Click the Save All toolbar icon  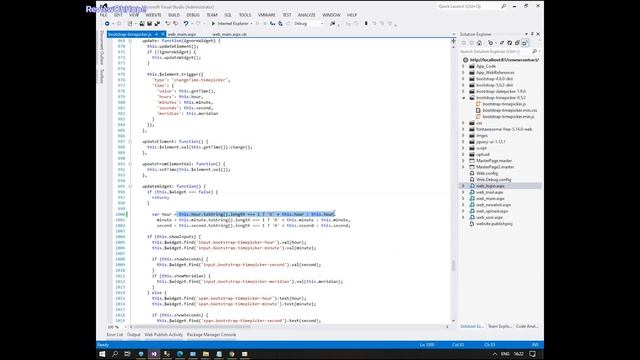[157, 24]
